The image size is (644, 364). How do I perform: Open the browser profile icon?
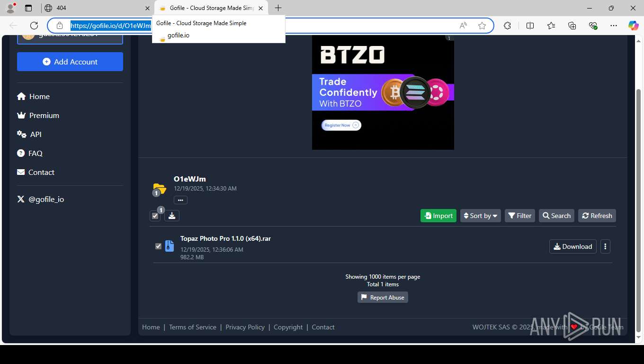pos(10,8)
